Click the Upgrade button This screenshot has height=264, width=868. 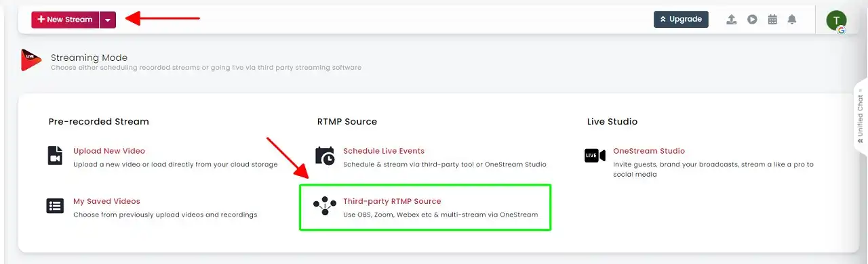[x=681, y=19]
